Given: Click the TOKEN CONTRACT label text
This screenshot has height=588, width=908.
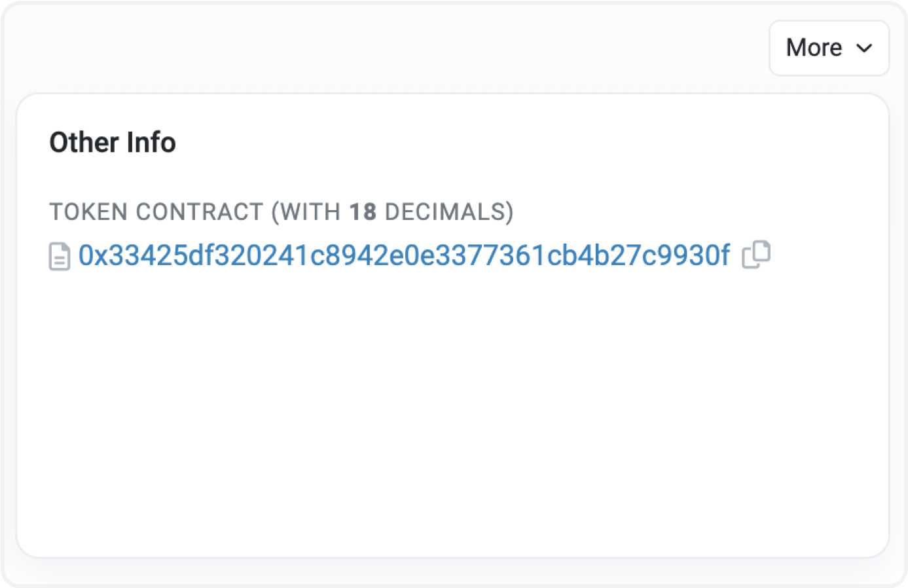Looking at the screenshot, I should coord(156,211).
